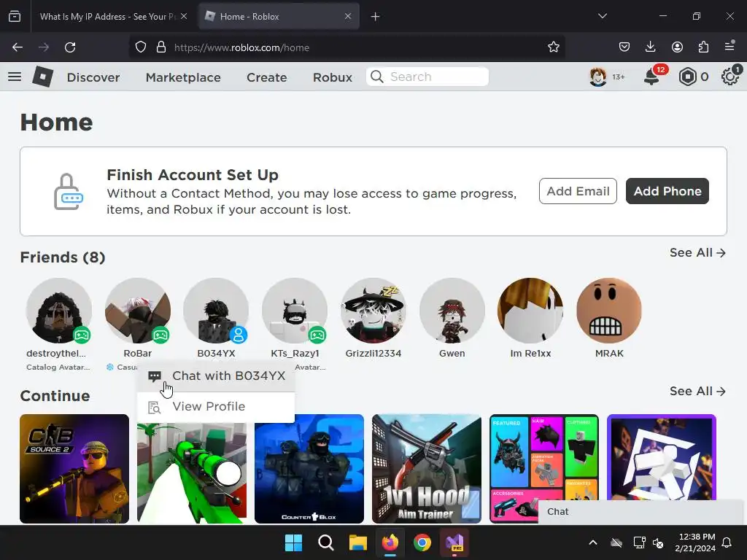The image size is (747, 560).
Task: Open the Robux menu item
Action: click(333, 77)
